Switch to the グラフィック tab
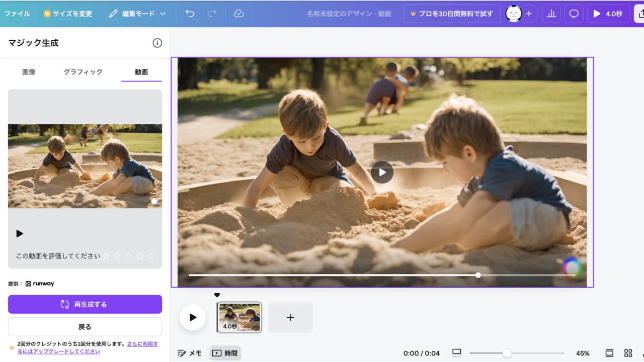This screenshot has width=644, height=362. [83, 72]
